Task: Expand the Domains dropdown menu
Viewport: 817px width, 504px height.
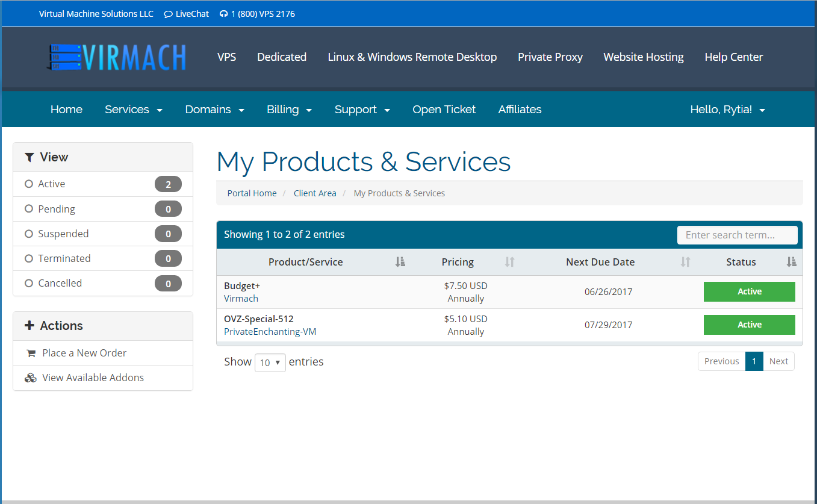Action: pos(215,110)
